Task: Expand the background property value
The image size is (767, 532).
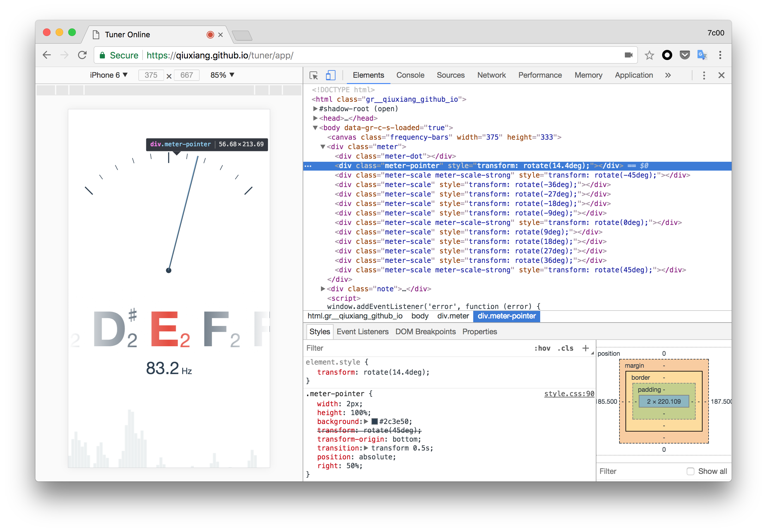Action: click(366, 421)
